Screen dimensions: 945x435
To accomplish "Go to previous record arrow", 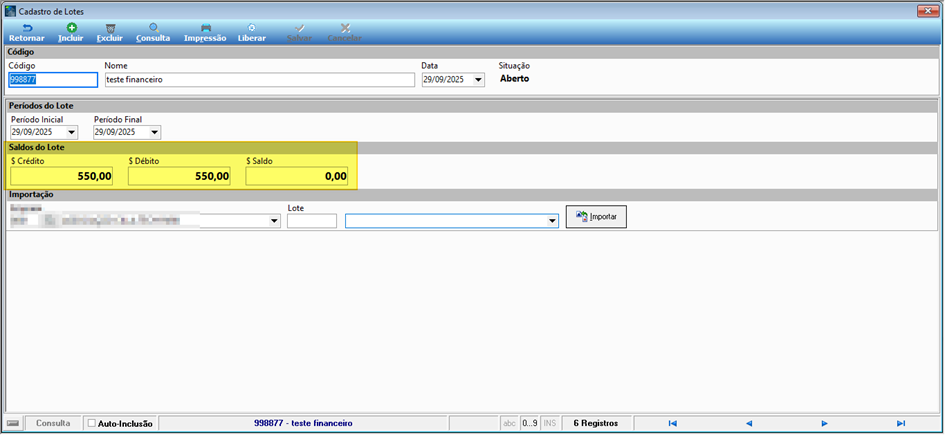I will [x=749, y=424].
